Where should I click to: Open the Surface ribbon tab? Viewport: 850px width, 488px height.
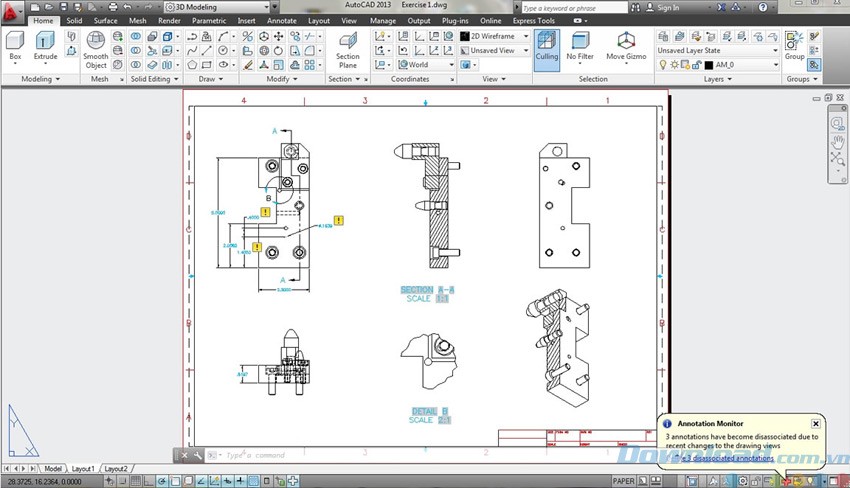pos(105,21)
